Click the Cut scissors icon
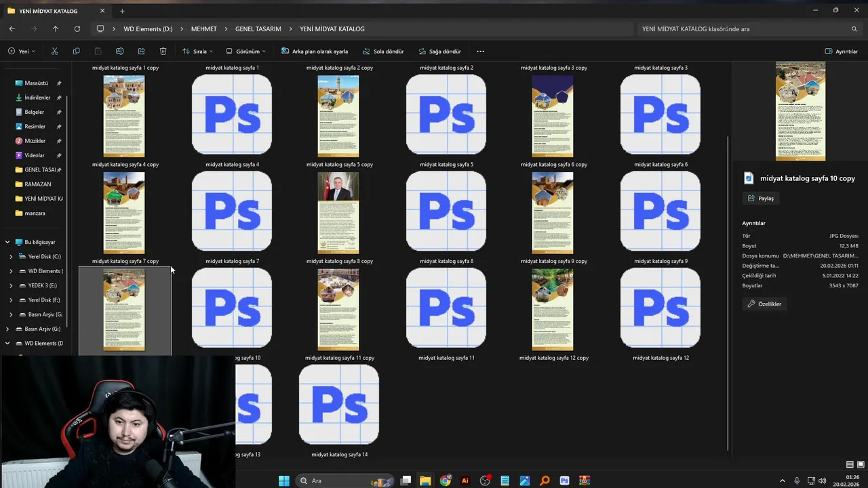This screenshot has width=868, height=488. [54, 52]
